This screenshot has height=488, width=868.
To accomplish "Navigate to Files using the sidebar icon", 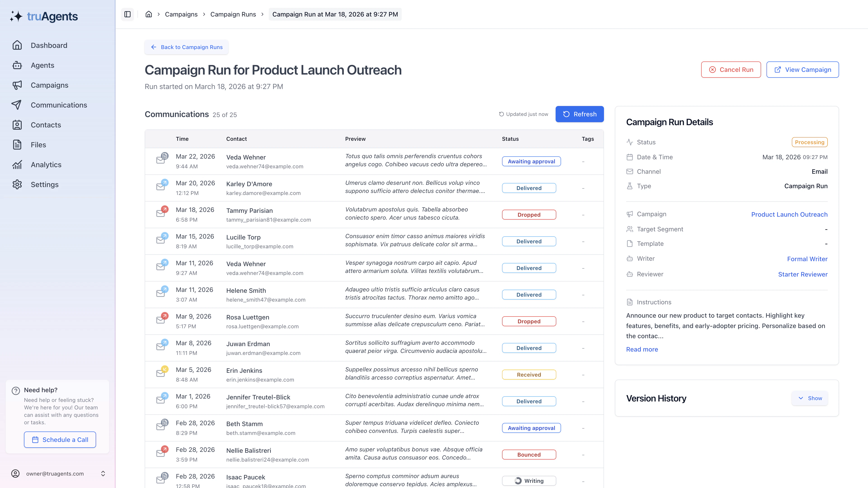I will pyautogui.click(x=38, y=145).
